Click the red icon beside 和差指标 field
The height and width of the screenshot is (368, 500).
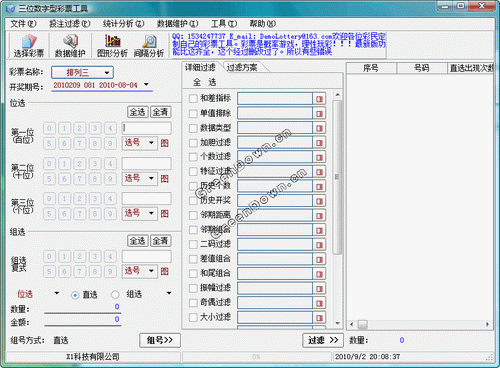(319, 99)
